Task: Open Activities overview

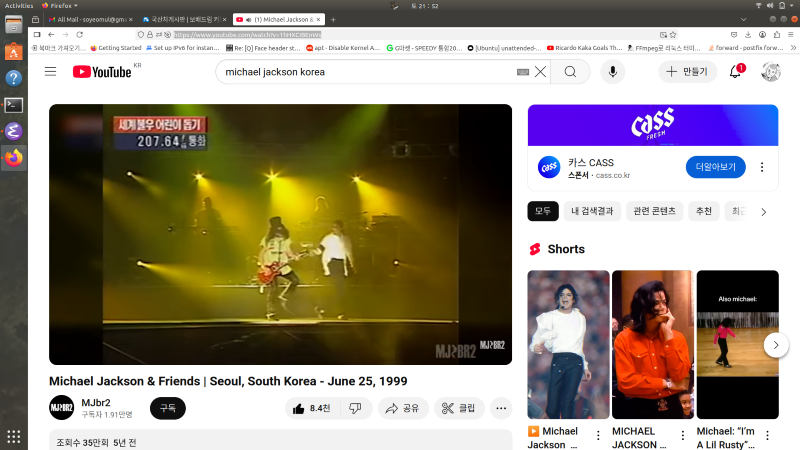Action: (19, 6)
